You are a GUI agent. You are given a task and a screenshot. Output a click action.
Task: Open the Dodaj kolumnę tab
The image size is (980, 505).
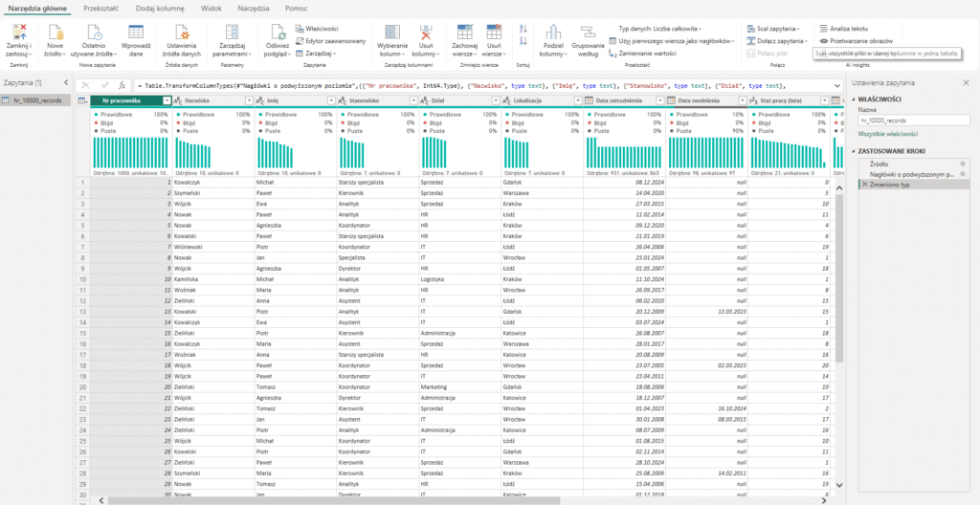(x=159, y=7)
